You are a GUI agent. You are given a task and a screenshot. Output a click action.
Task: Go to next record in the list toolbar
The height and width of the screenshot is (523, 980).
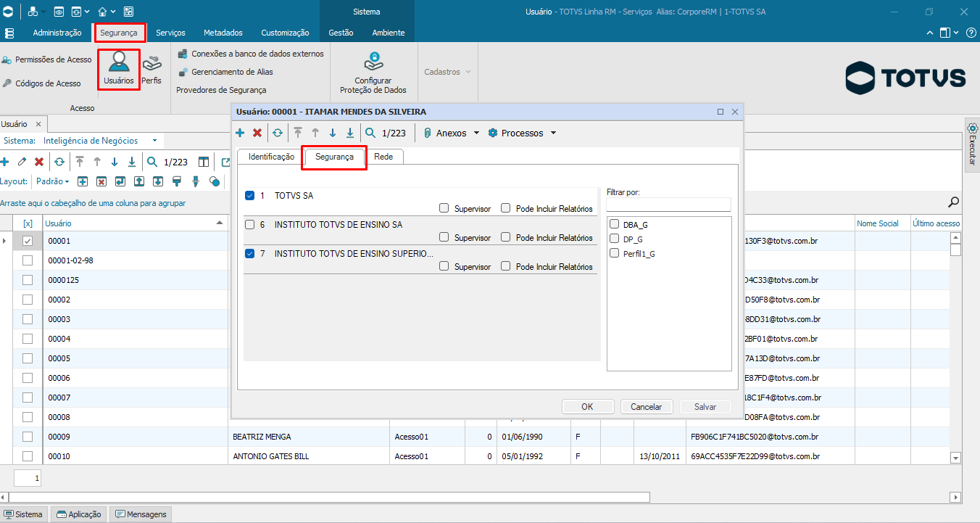point(115,162)
